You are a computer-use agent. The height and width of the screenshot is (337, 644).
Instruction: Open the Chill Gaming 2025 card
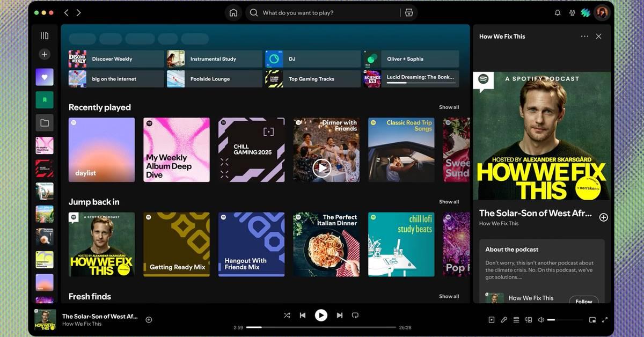pyautogui.click(x=251, y=150)
